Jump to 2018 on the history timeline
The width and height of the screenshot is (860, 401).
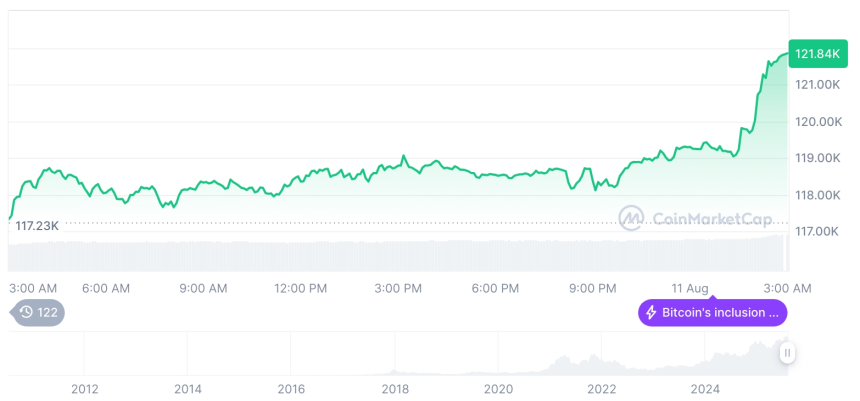(x=395, y=388)
